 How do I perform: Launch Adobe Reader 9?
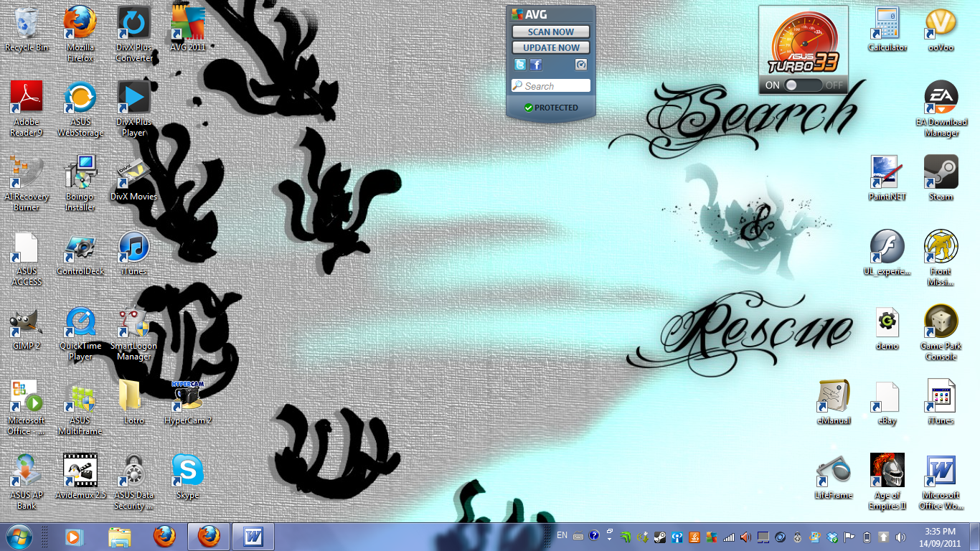[26, 96]
